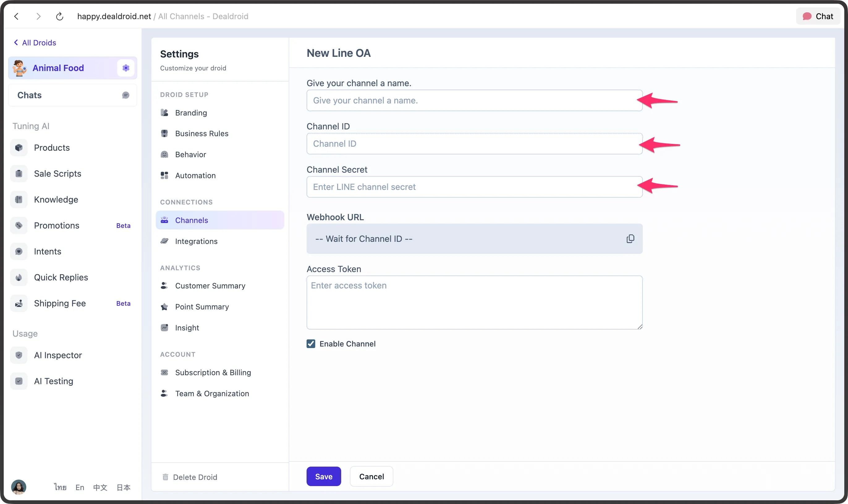Screen dimensions: 848x504
Task: Open Team & Organization settings
Action: [212, 393]
